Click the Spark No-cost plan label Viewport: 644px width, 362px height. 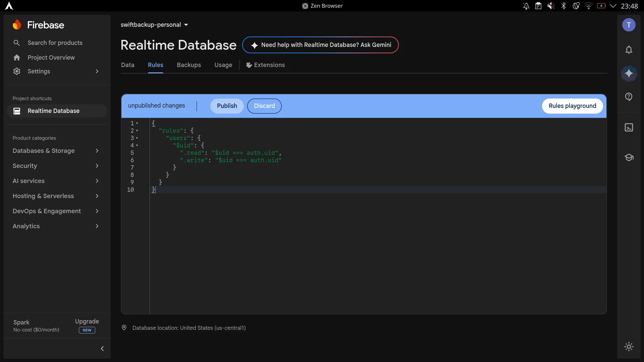[x=36, y=326]
